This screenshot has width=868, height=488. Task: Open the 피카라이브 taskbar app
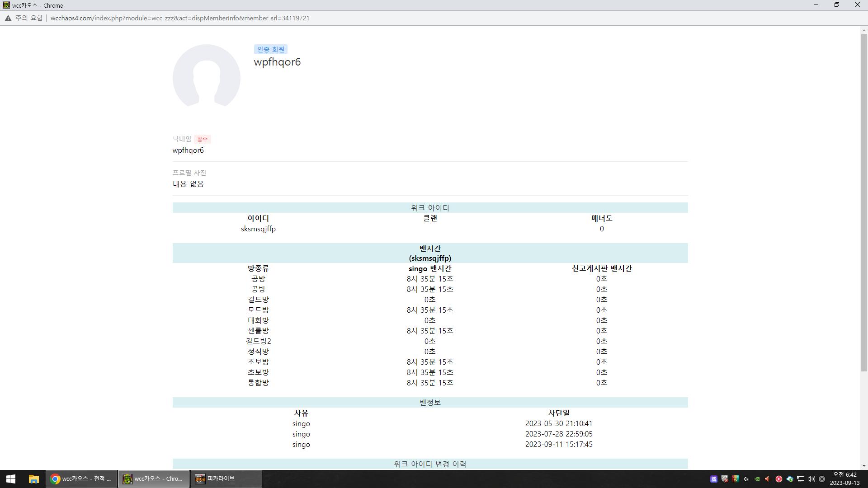coord(226,479)
